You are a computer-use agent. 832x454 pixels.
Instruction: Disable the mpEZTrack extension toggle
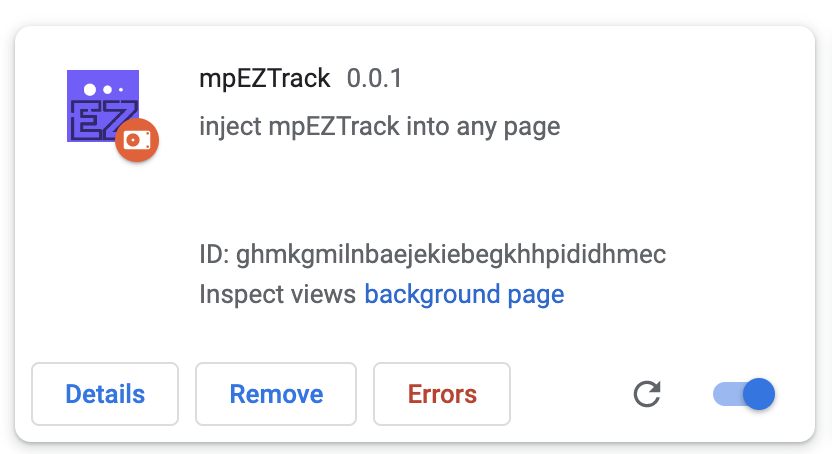pyautogui.click(x=744, y=394)
